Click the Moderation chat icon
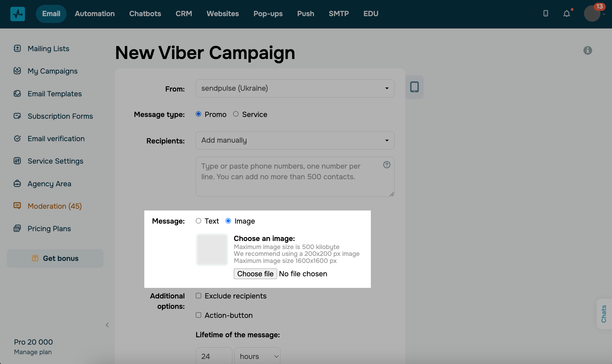This screenshot has height=364, width=612. click(x=17, y=206)
